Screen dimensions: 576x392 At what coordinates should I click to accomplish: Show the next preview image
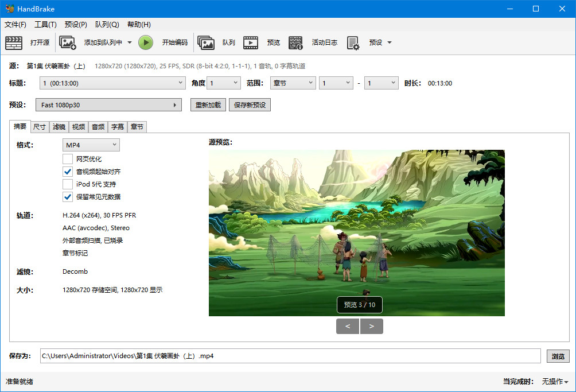[371, 326]
